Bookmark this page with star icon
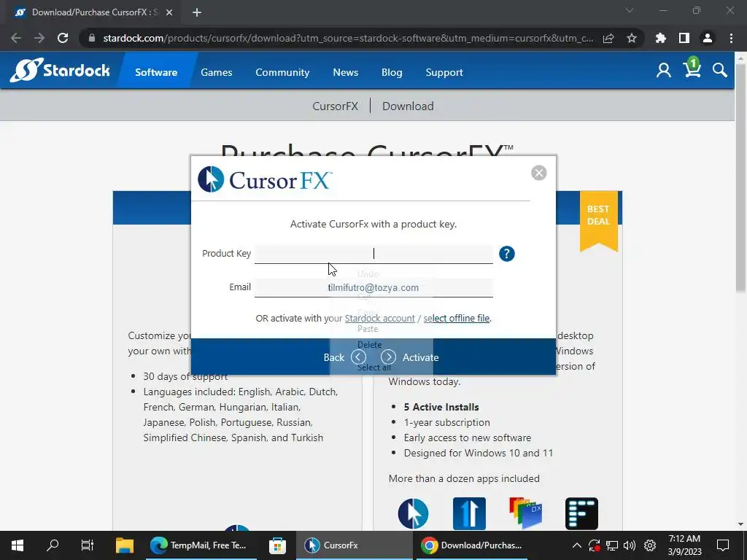747x560 pixels. click(x=632, y=38)
